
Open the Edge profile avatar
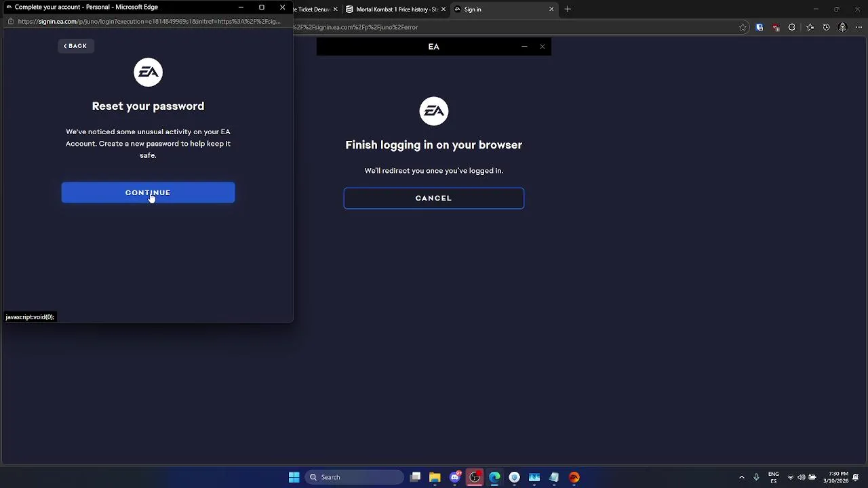click(x=843, y=27)
